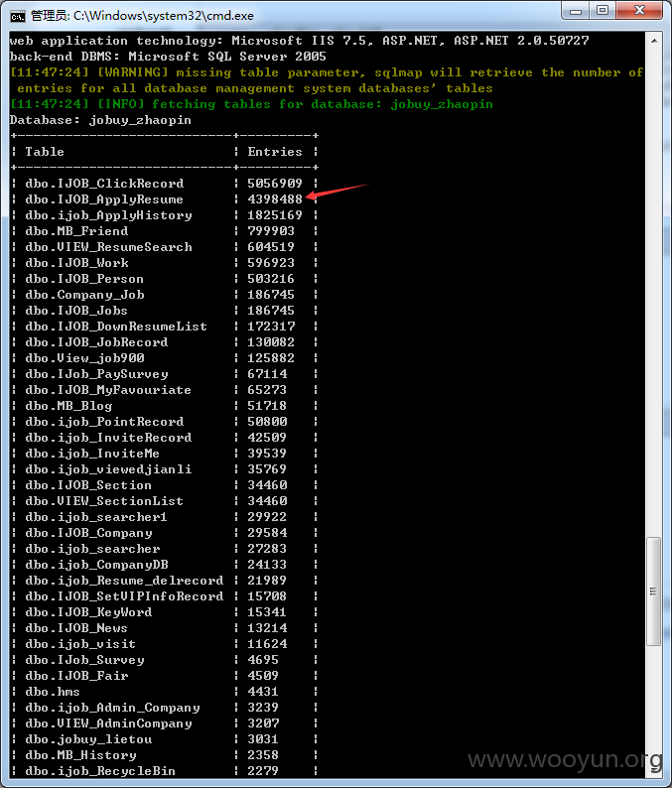Click the entry count 5056909
Viewport: 672px width, 788px height.
click(x=275, y=184)
